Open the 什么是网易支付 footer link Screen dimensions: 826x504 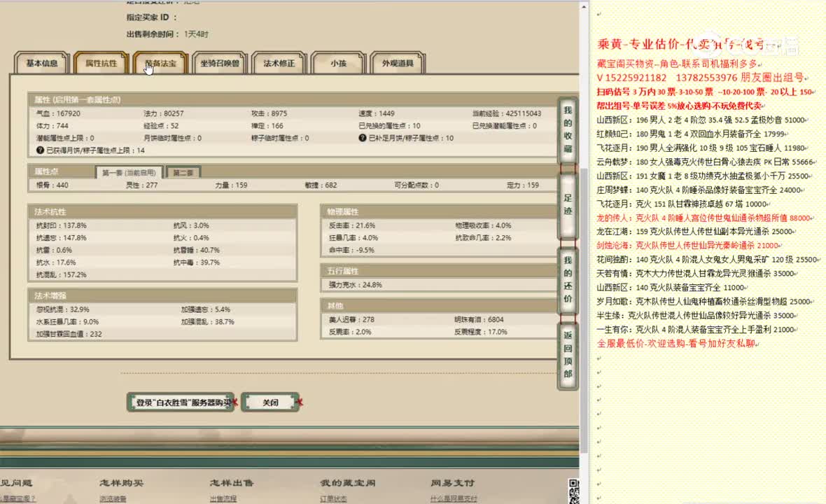pyautogui.click(x=454, y=498)
